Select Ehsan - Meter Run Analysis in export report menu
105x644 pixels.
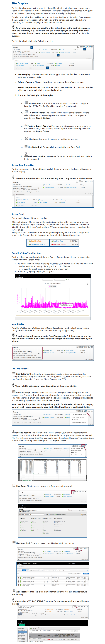click(77, 455)
